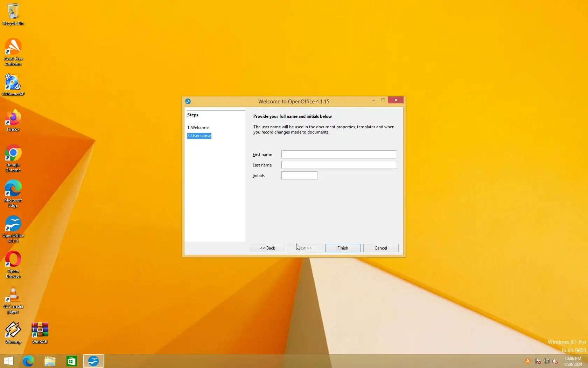Select the Winamp desktop shortcut
The image size is (588, 368).
[13, 333]
